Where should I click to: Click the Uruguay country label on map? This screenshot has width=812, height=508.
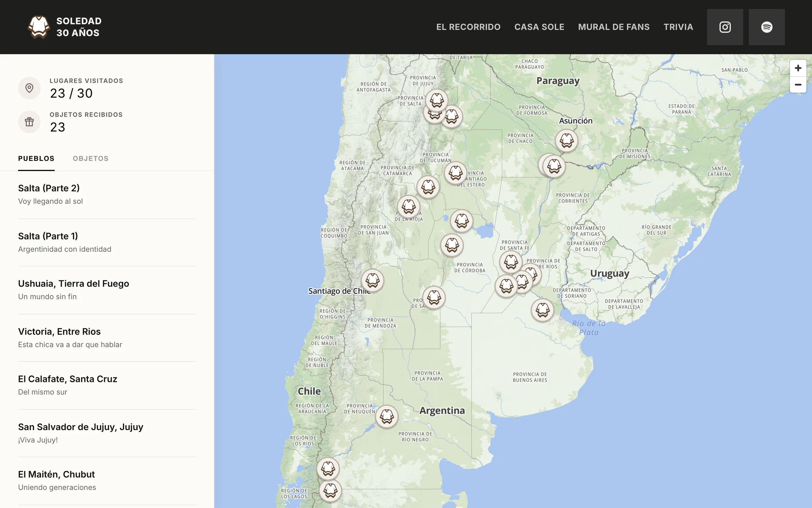(610, 273)
